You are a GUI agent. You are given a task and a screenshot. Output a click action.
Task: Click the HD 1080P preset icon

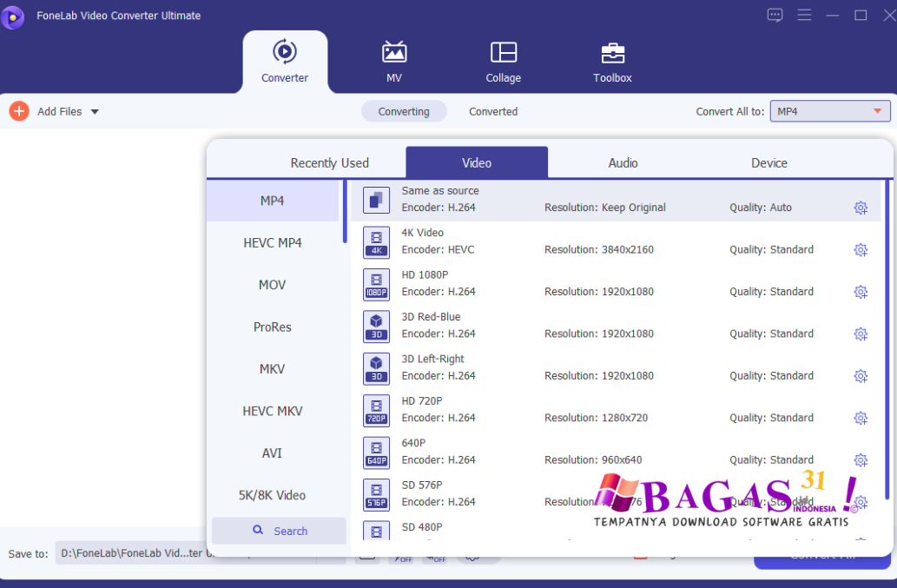pos(376,284)
